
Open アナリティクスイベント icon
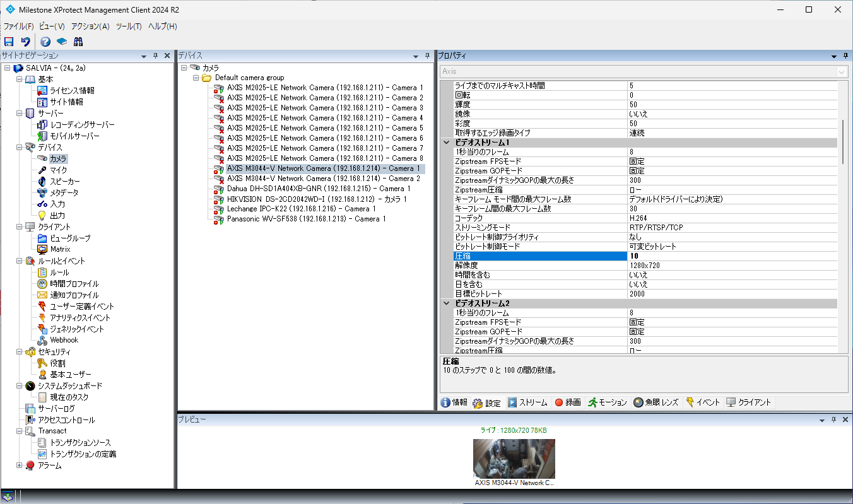[x=42, y=318]
